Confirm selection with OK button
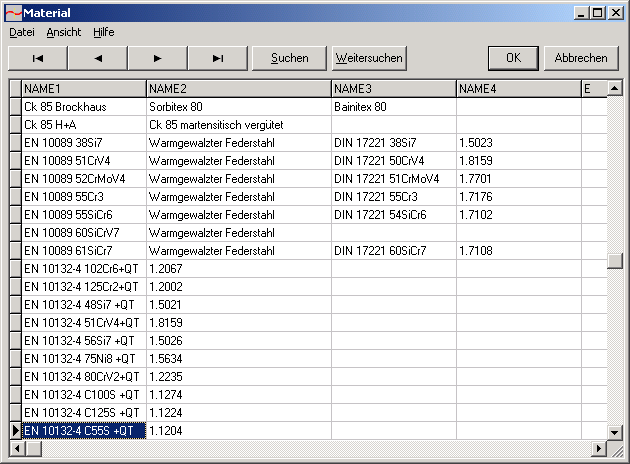Viewport: 630px width, 464px height. pyautogui.click(x=513, y=58)
